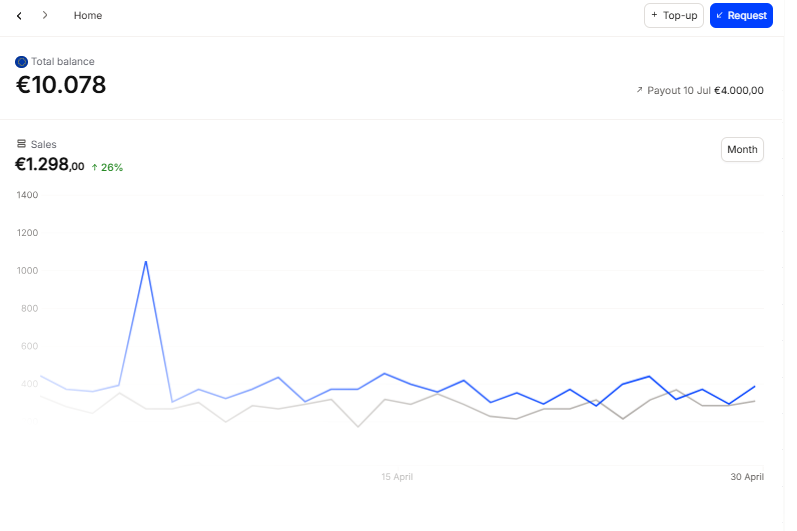Viewport: 797px width, 531px height.
Task: Click the 15 April axis label
Action: coord(397,477)
